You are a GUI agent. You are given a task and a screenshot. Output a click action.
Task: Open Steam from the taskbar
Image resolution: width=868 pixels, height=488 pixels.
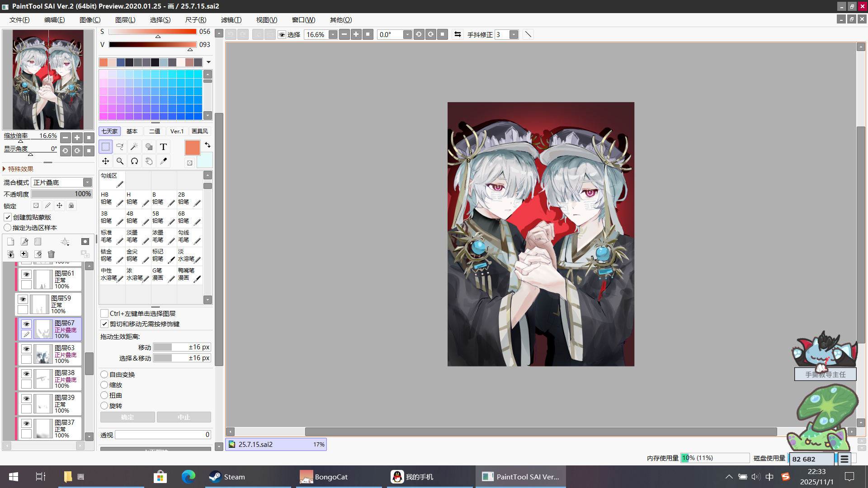[x=227, y=477]
